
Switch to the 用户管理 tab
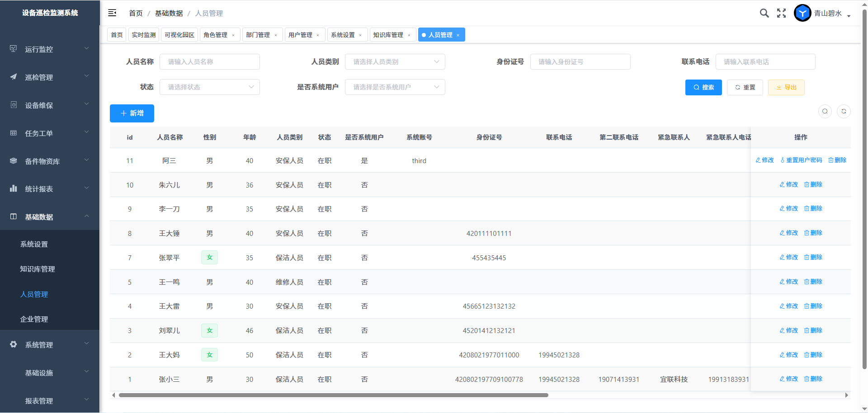click(300, 35)
